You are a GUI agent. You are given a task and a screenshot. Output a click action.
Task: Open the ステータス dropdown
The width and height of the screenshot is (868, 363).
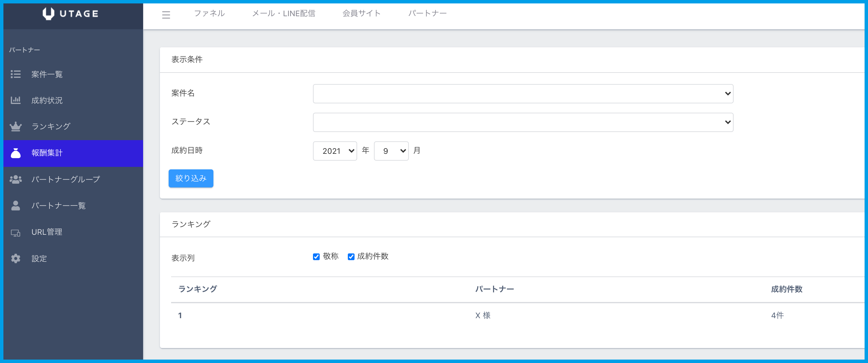(523, 122)
